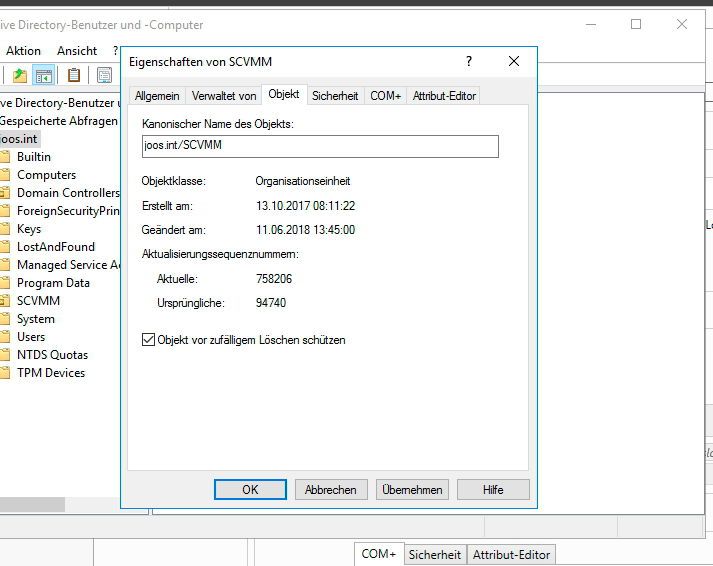
Task: Click the canonical name field joos.int/SCVMM
Action: point(320,146)
